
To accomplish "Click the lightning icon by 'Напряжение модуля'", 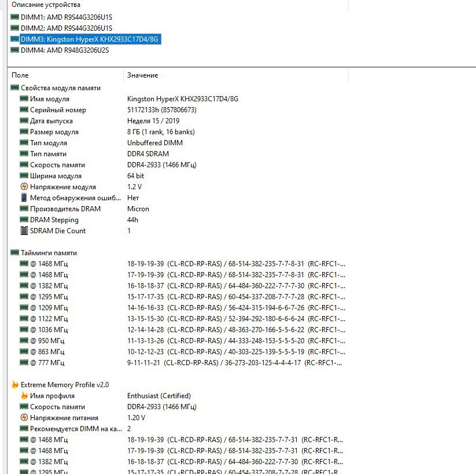I will (x=24, y=186).
